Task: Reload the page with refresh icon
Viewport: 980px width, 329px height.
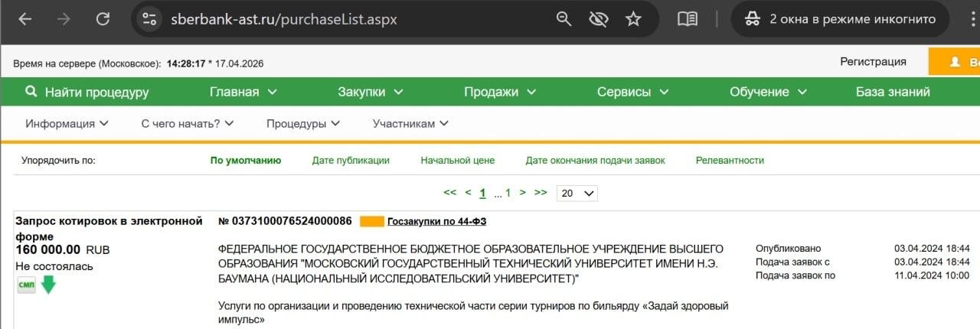Action: [103, 19]
